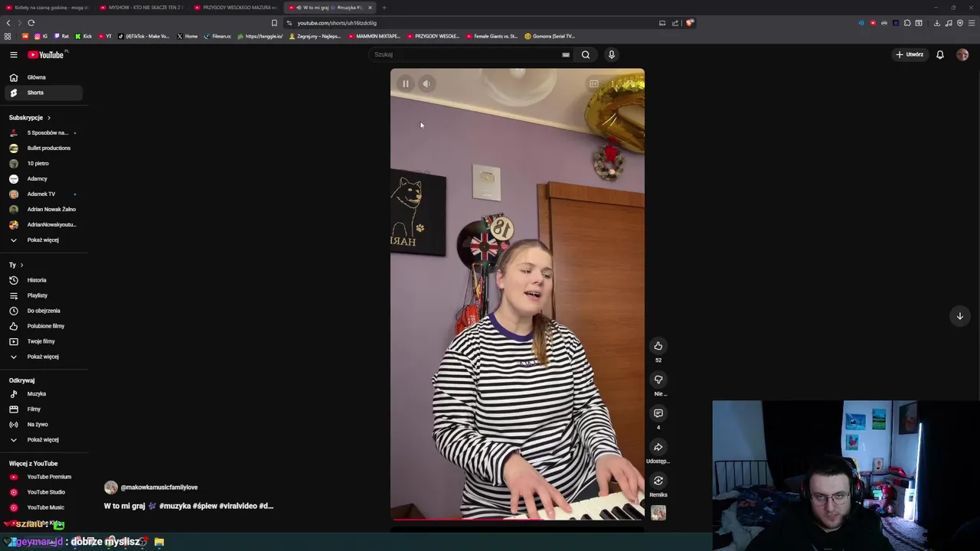The height and width of the screenshot is (551, 980).
Task: Open Adamek TV channel
Action: tap(44, 194)
